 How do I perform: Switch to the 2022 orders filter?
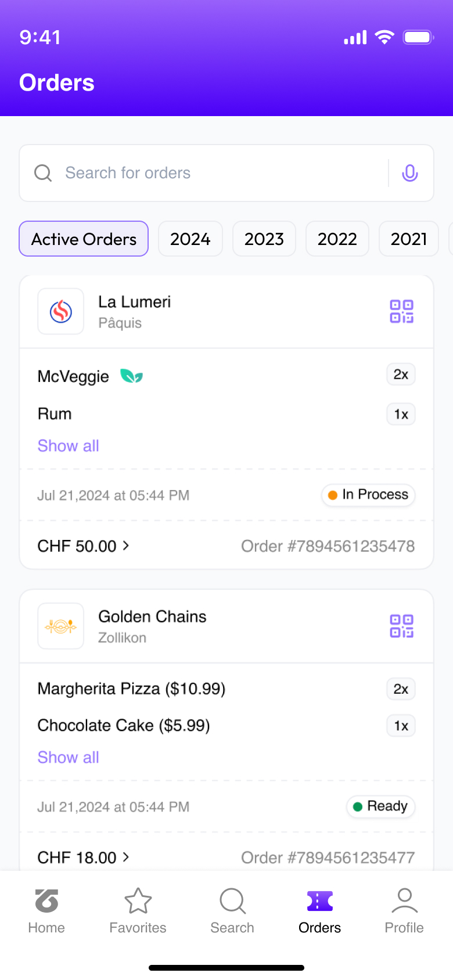(337, 239)
